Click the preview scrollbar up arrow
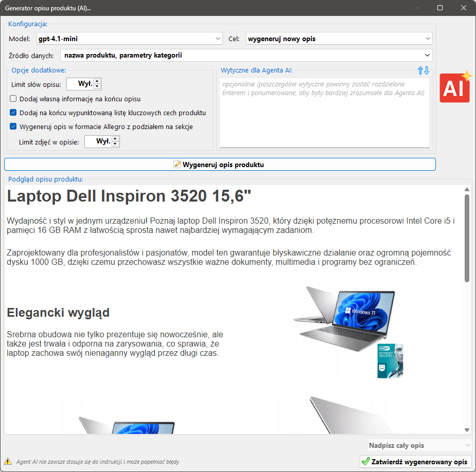Viewport: 476px width, 472px height. coord(467,190)
